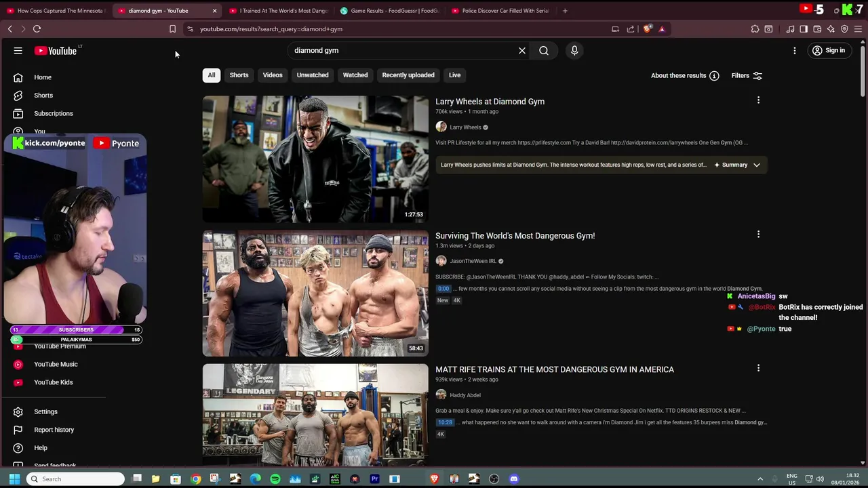Switch to Game Results FoodGuessr tab
Screen dimensions: 868x488
pyautogui.click(x=390, y=11)
